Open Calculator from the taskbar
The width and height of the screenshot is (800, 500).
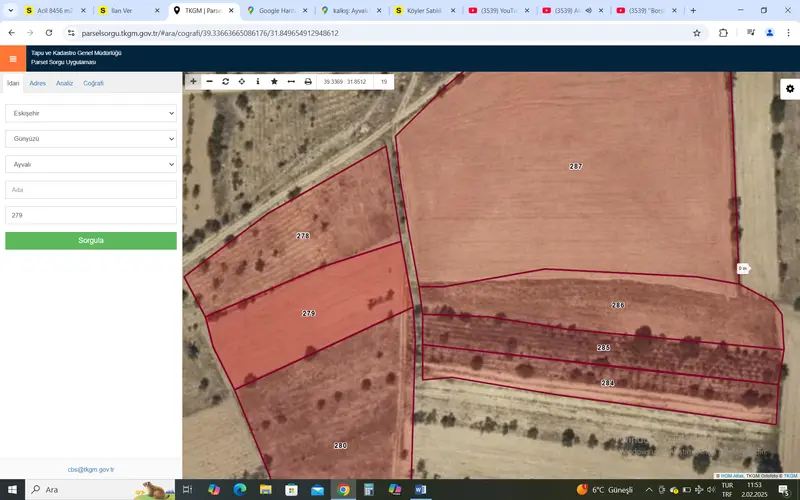(x=369, y=490)
